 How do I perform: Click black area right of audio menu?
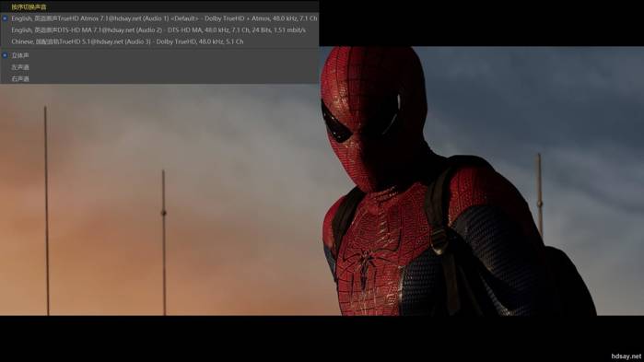click(x=481, y=23)
